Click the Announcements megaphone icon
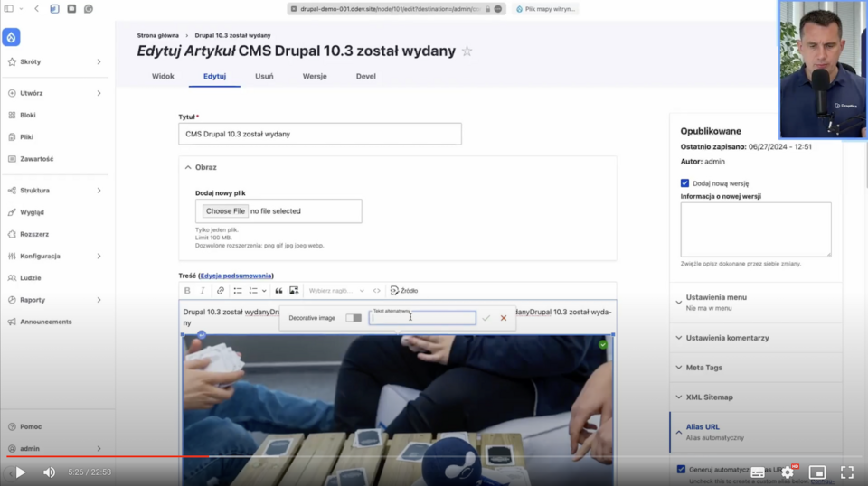The image size is (868, 486). 12,322
